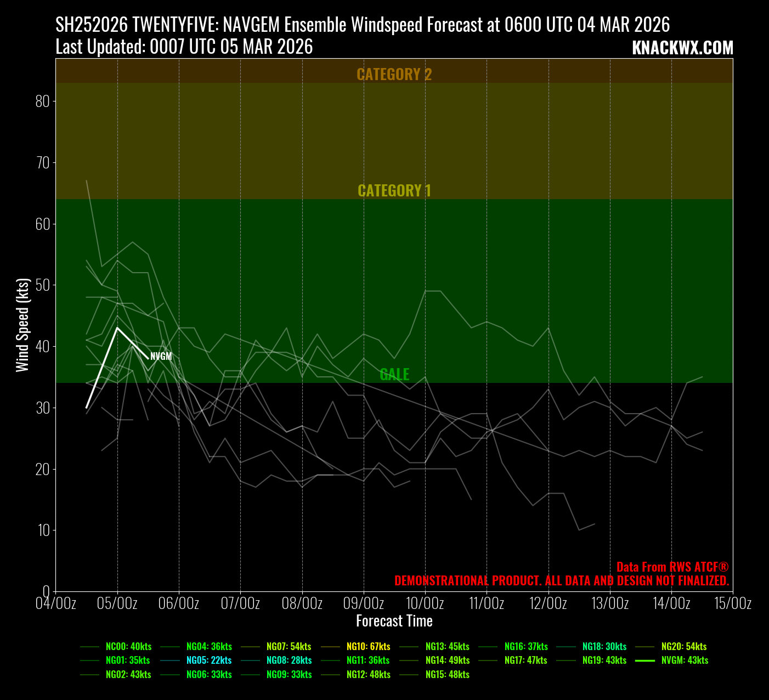Viewport: 769px width, 700px height.
Task: Click the CATEGORY 1 band label
Action: [394, 191]
